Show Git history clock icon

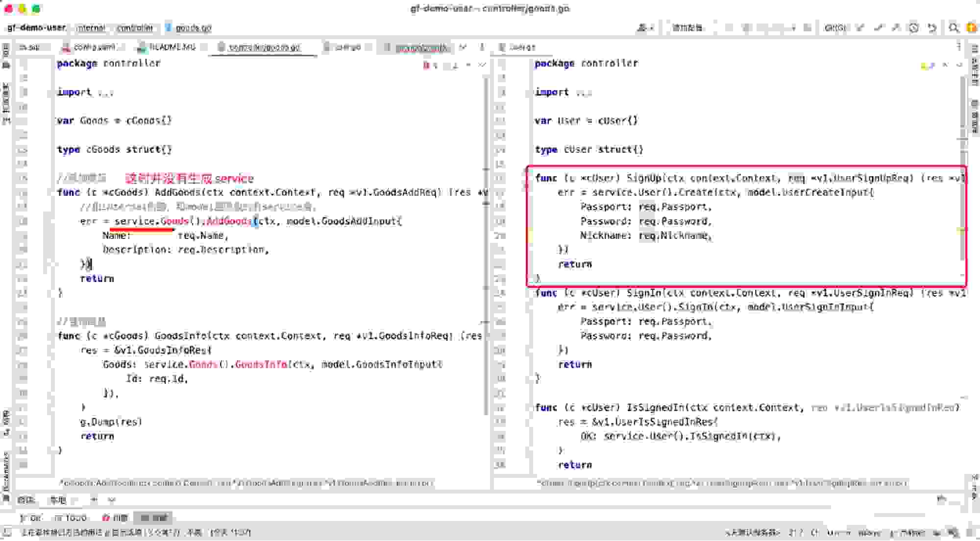tap(914, 28)
